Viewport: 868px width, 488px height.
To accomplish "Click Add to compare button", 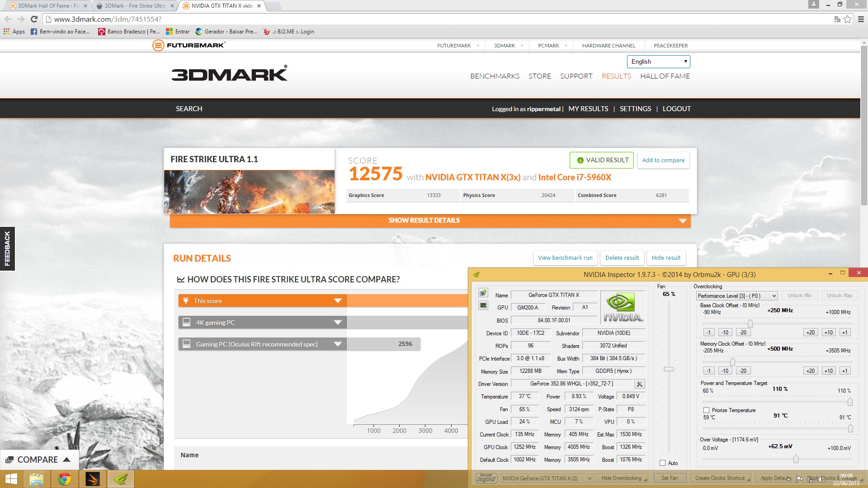I will (x=663, y=160).
